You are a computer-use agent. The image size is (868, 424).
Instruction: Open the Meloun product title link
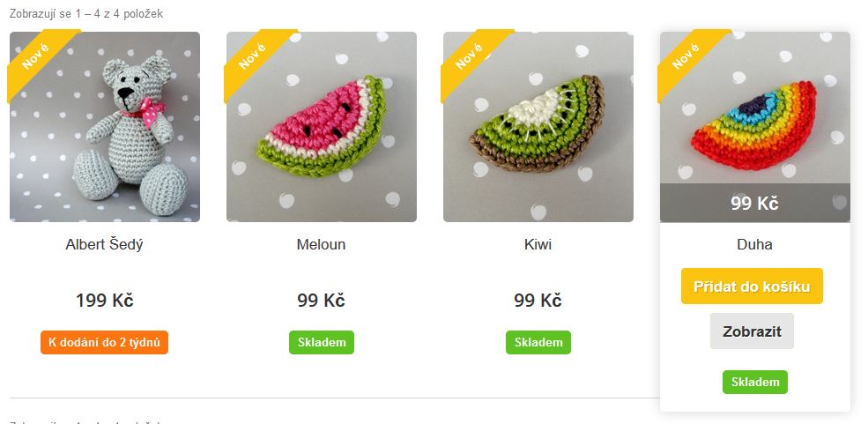pyautogui.click(x=321, y=244)
